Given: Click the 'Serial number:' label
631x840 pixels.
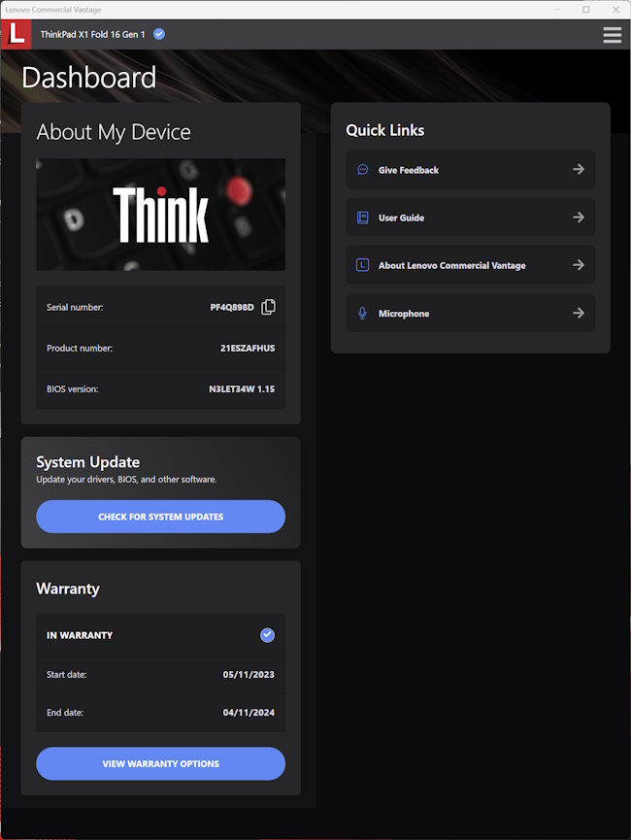Looking at the screenshot, I should tap(75, 307).
